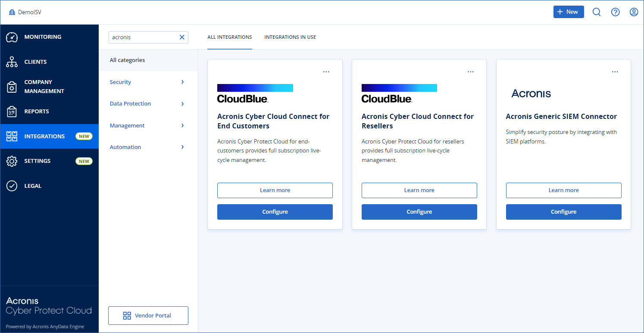Select the Management category label
This screenshot has height=333, width=644.
coord(127,126)
